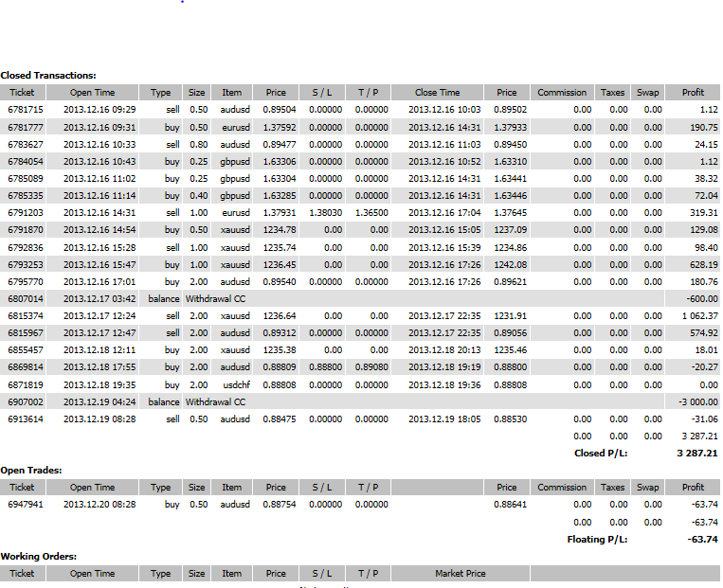Click ticket 6871819

click(26, 384)
